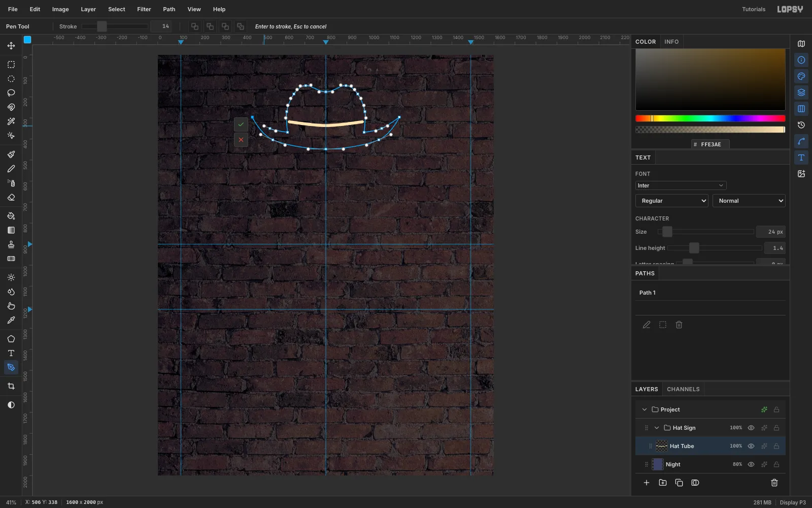
Task: Select the Text tool in toolbar
Action: pyautogui.click(x=11, y=353)
